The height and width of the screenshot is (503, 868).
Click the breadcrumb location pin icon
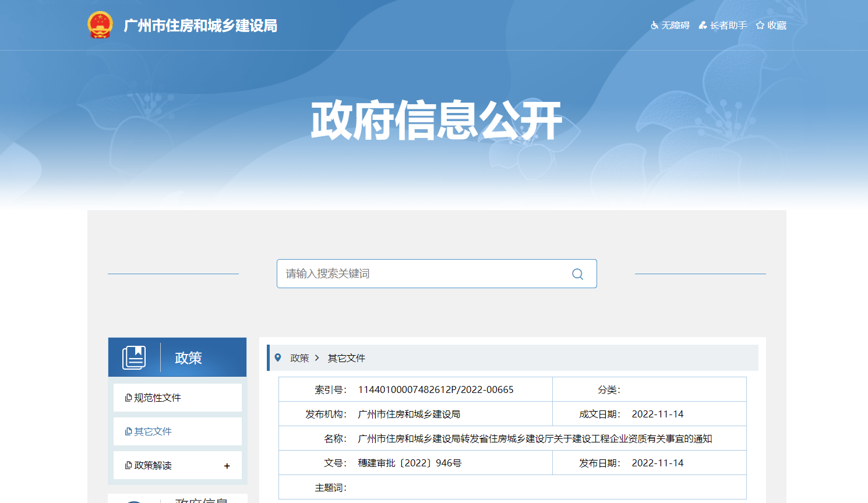(278, 358)
